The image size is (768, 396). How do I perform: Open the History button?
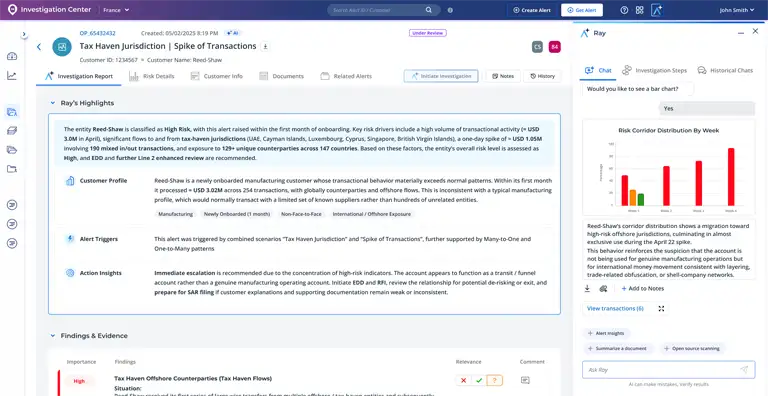[x=543, y=76]
